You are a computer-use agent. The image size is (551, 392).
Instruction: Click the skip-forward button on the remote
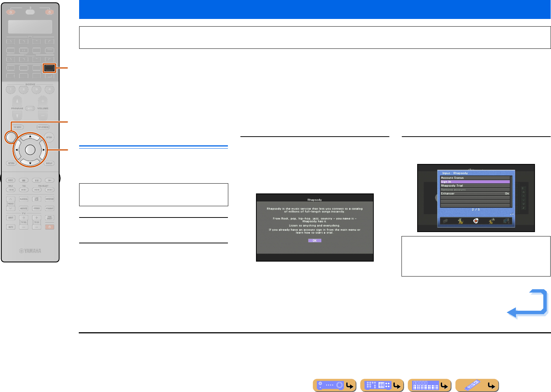click(x=50, y=190)
